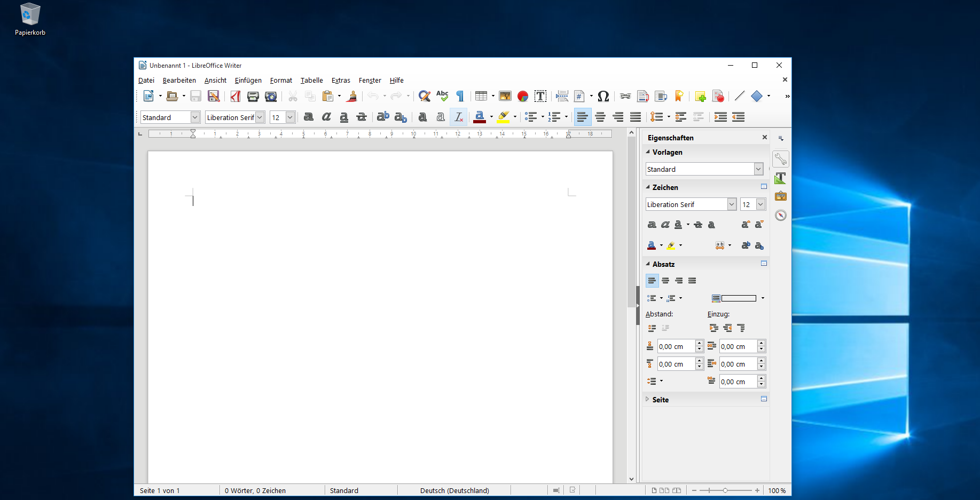This screenshot has width=980, height=500.
Task: Apply bold formatting in the toolbar
Action: click(x=309, y=117)
